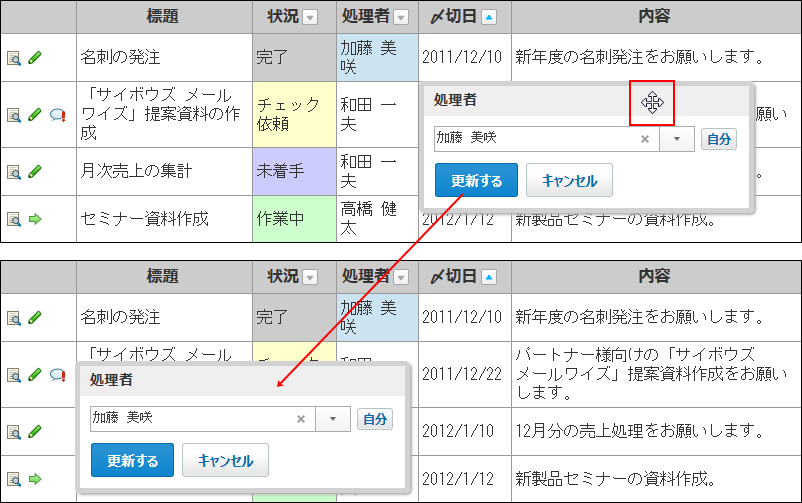Click pencil icon in lower table's 2012/1/10 row
Screen dimensions: 802x503
[x=35, y=431]
